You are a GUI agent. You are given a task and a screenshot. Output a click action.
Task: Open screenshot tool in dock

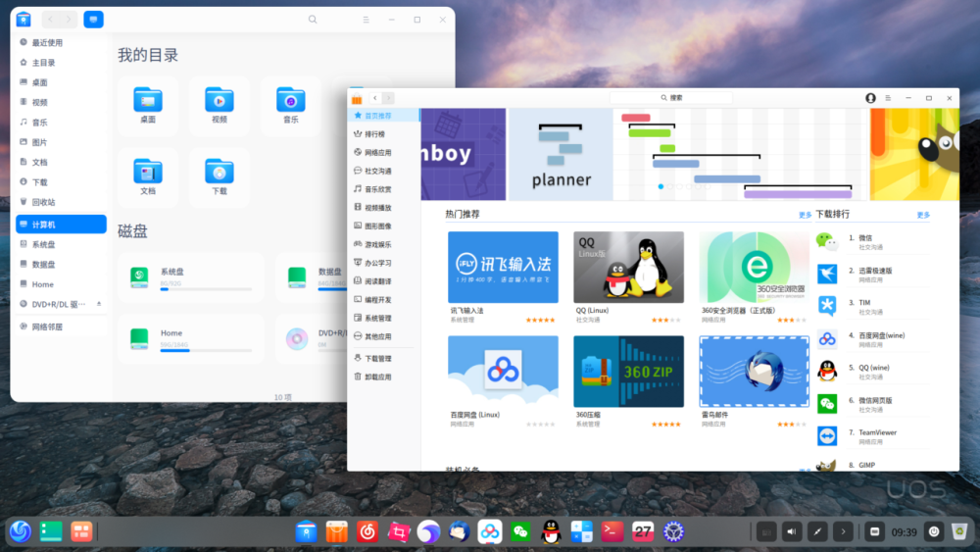pyautogui.click(x=398, y=532)
